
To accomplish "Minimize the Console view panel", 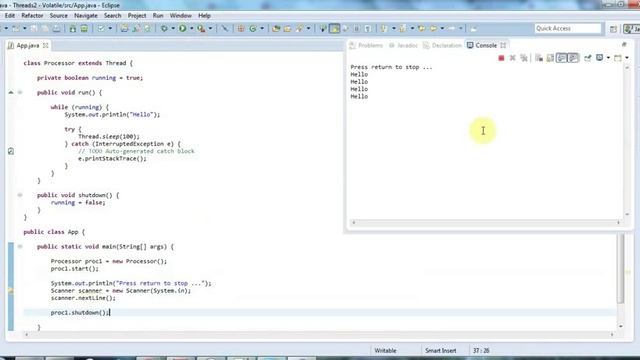I will tap(624, 44).
